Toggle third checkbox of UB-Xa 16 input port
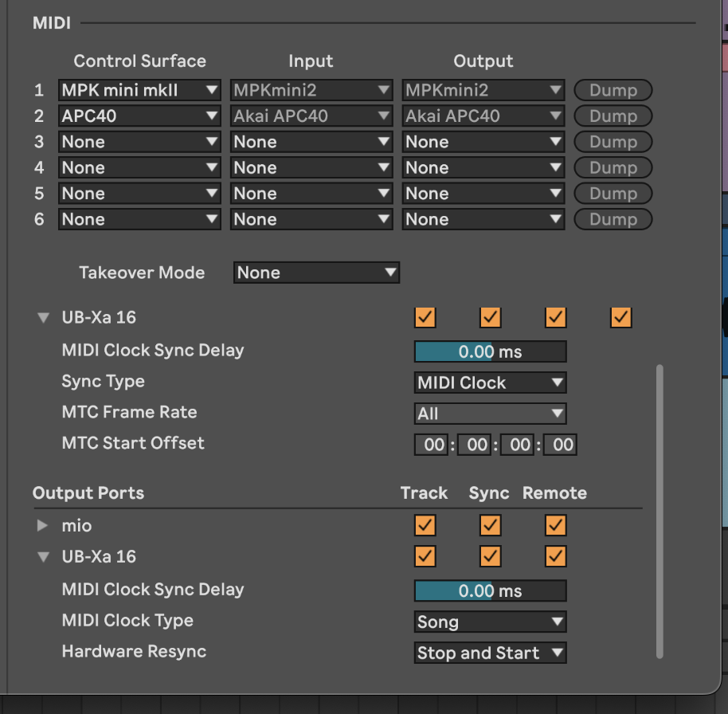The width and height of the screenshot is (728, 714). [x=556, y=318]
